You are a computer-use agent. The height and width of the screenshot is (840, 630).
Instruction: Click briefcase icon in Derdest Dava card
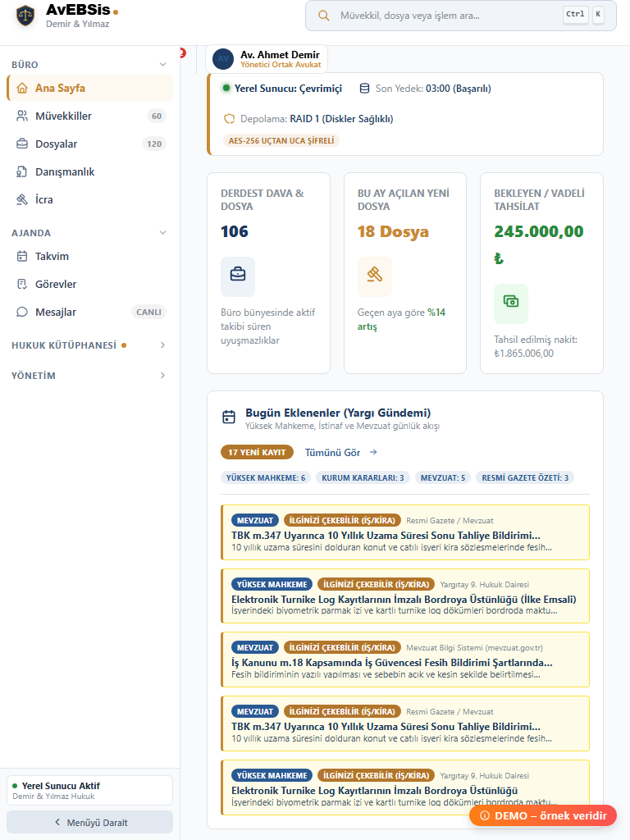[238, 274]
